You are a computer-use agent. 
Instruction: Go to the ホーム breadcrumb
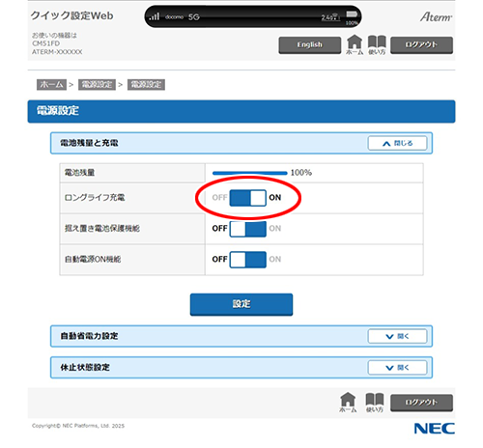click(51, 85)
